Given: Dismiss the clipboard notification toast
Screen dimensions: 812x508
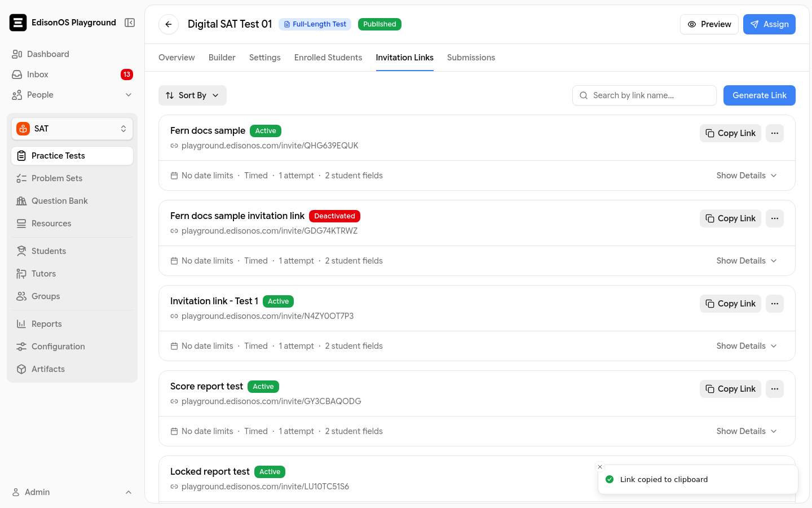Looking at the screenshot, I should [600, 467].
